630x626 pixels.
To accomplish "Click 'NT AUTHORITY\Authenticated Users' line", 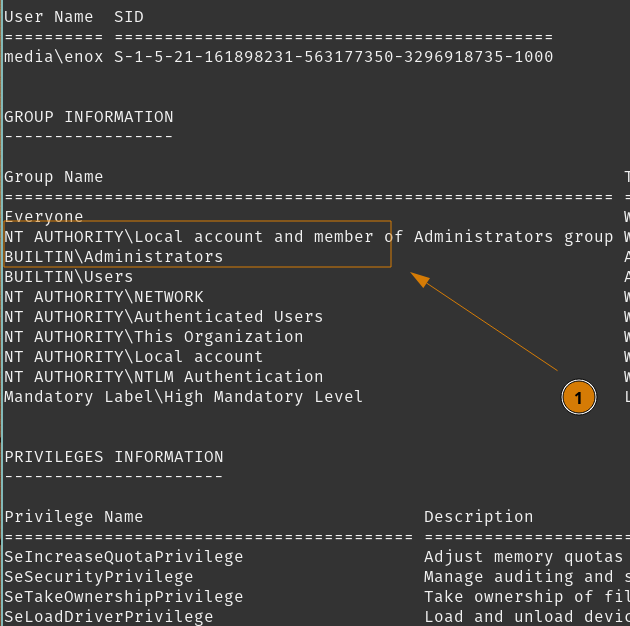I will (x=164, y=317).
